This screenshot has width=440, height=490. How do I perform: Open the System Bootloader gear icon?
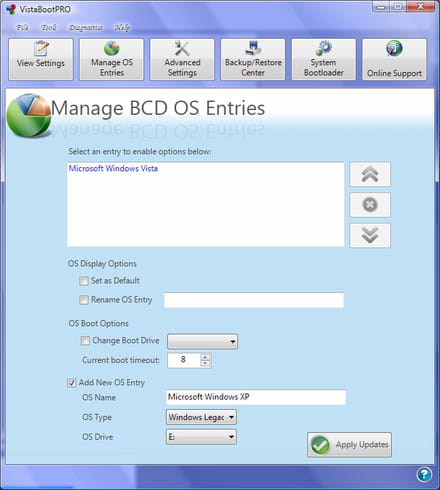pos(324,59)
